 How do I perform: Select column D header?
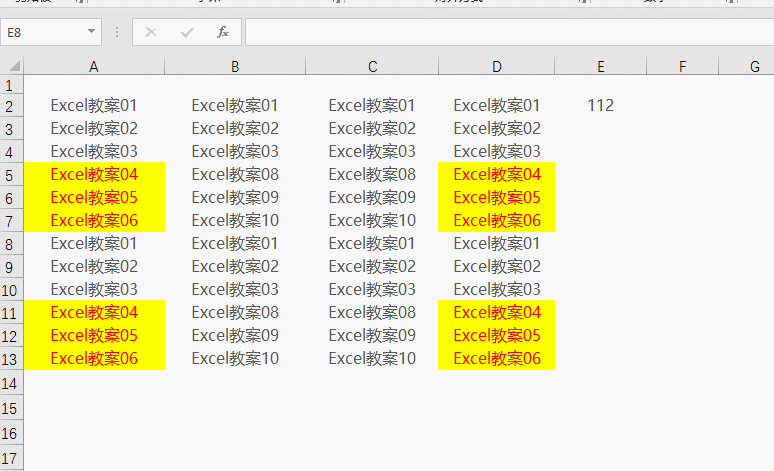pos(497,66)
